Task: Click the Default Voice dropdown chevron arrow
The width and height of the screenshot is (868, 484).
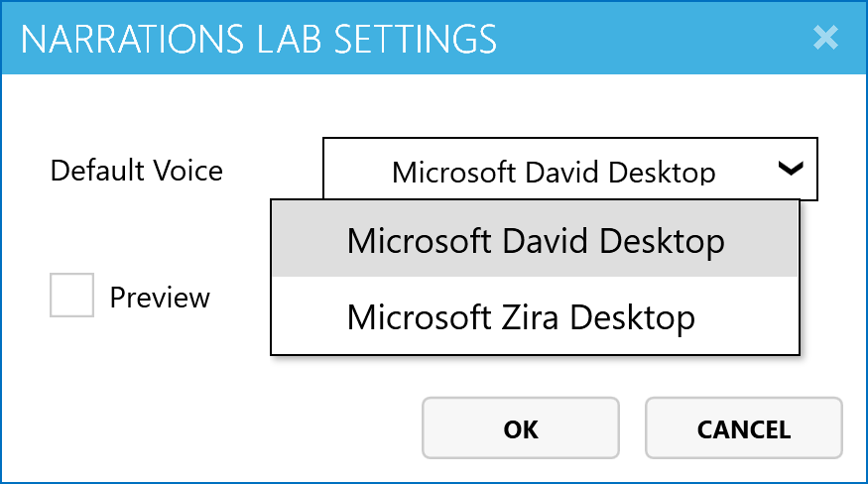Action: coord(791,170)
